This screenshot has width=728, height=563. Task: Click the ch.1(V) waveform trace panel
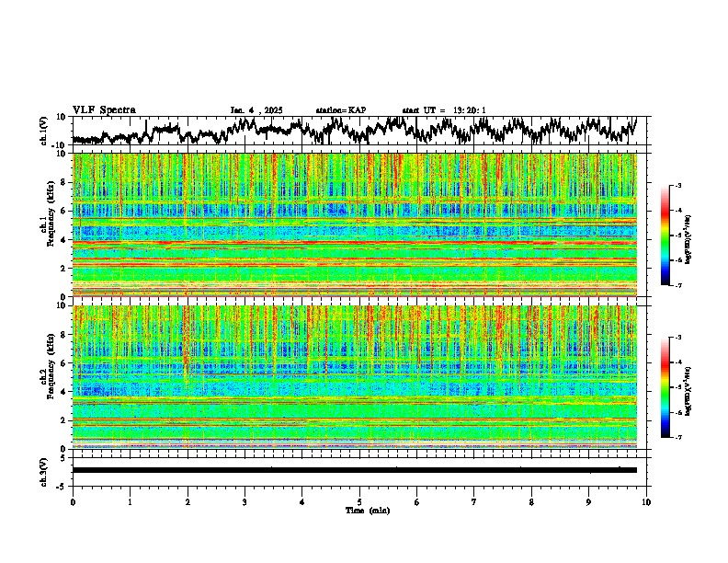click(359, 131)
